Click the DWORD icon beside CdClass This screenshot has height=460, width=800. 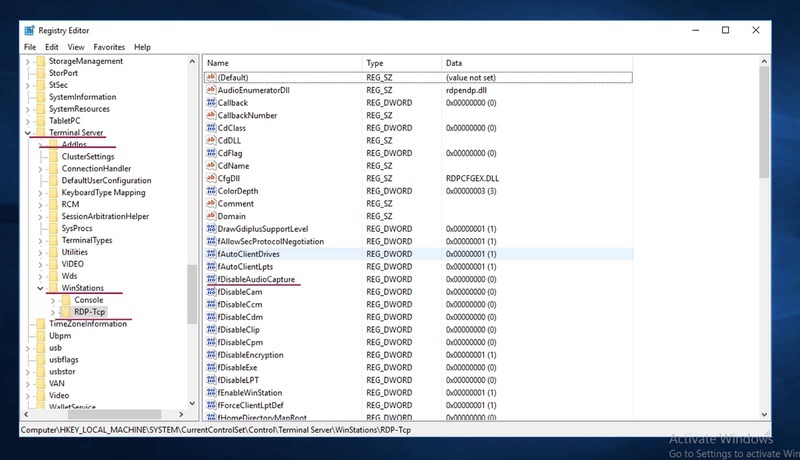[211, 127]
